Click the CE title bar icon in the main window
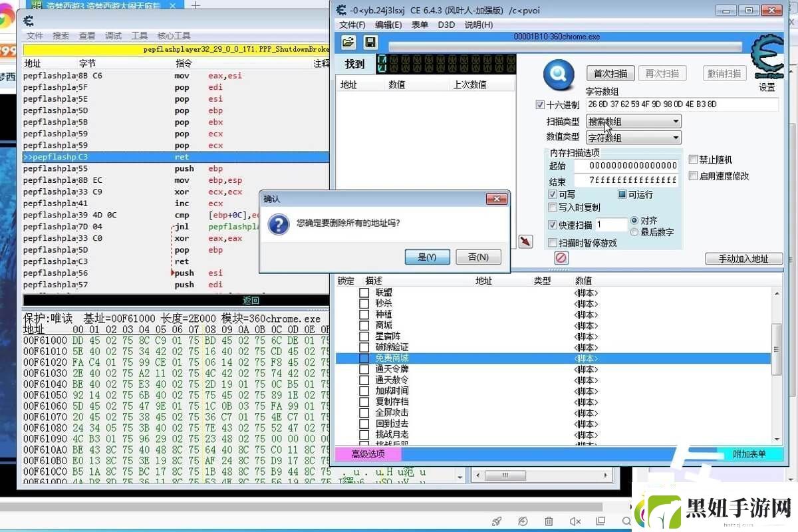 pyautogui.click(x=341, y=9)
